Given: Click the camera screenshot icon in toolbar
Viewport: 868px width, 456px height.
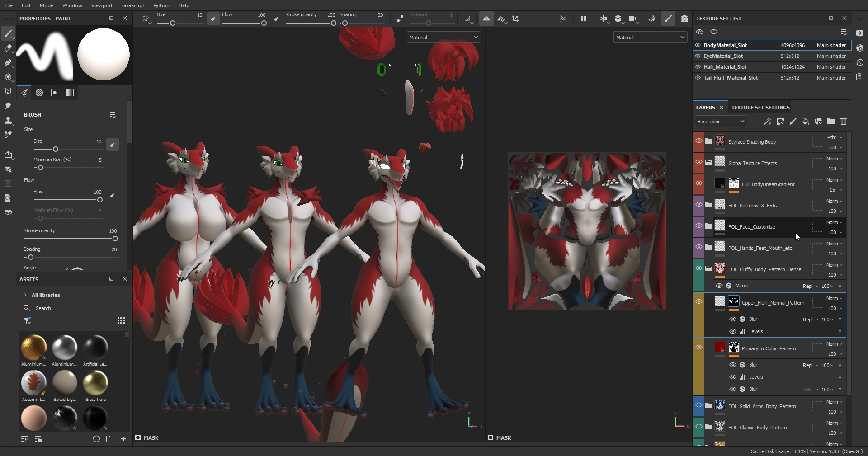Looking at the screenshot, I should 684,19.
